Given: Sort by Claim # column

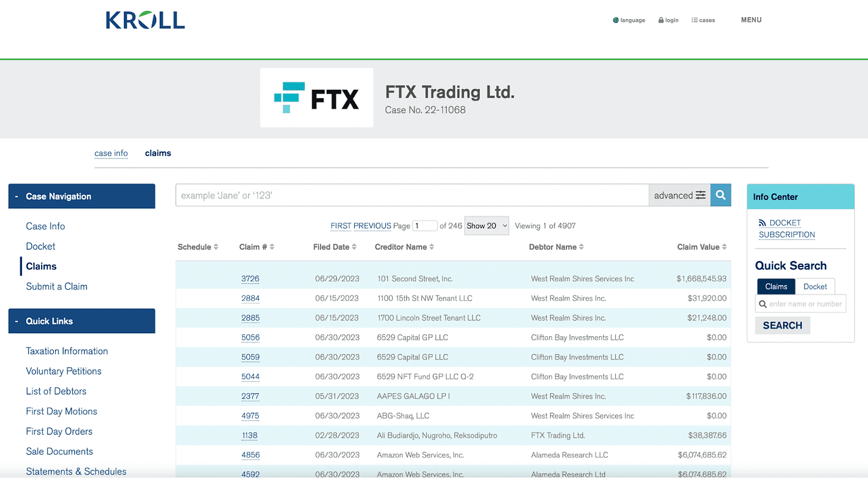Looking at the screenshot, I should pyautogui.click(x=256, y=247).
